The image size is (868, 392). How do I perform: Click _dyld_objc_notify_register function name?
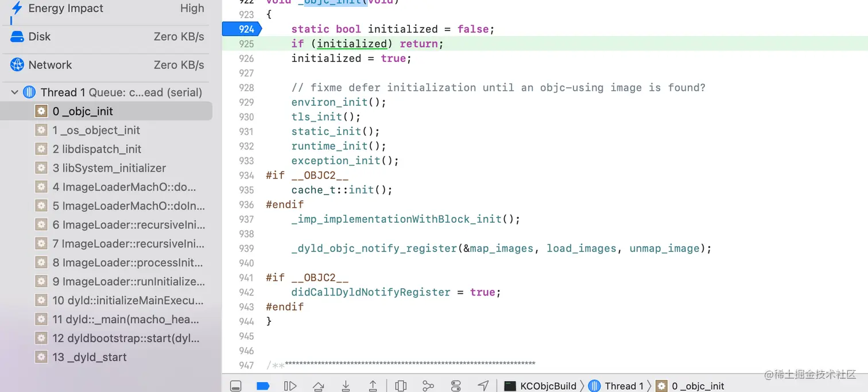click(374, 249)
